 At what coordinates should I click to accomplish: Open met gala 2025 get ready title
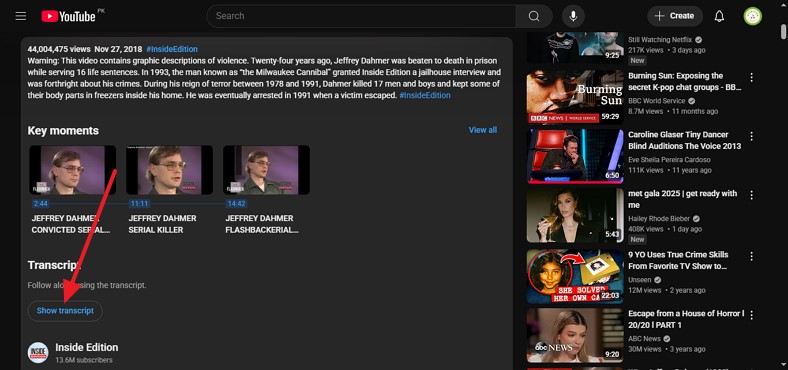[682, 199]
